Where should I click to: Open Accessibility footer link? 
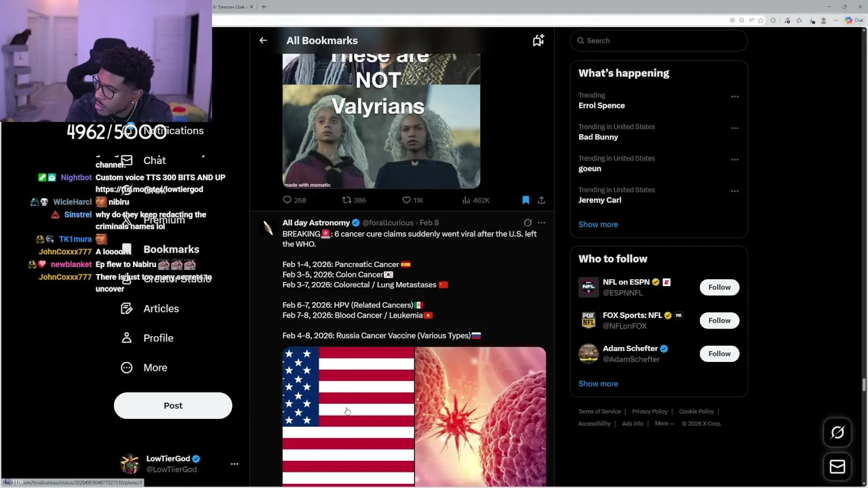click(595, 424)
